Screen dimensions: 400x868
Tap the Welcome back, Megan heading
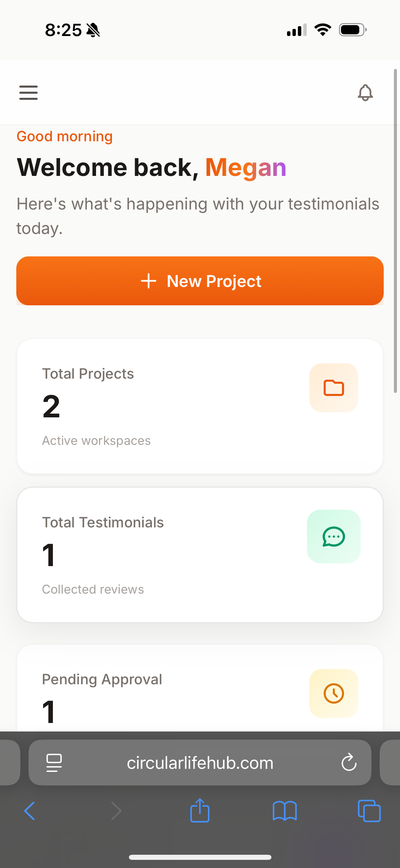[151, 167]
